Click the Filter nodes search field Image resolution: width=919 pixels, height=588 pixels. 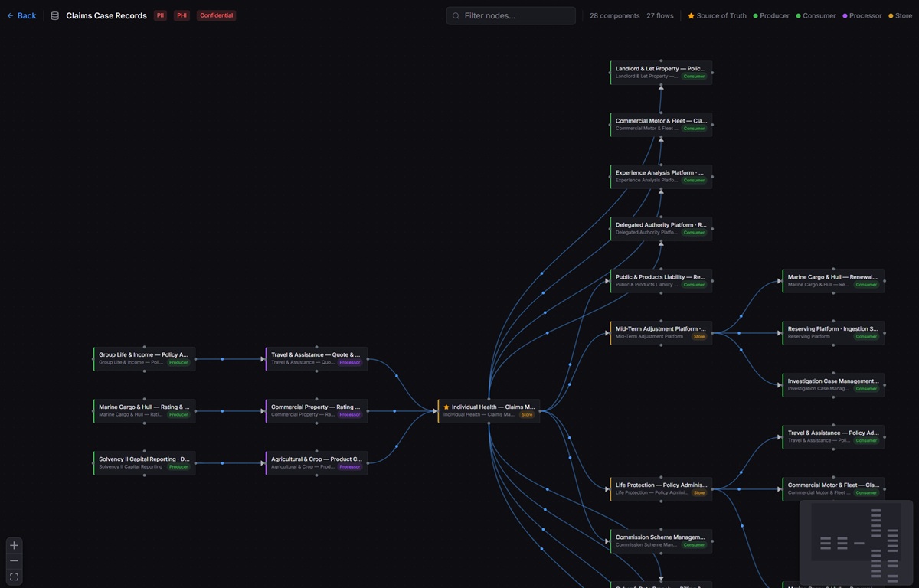coord(511,15)
